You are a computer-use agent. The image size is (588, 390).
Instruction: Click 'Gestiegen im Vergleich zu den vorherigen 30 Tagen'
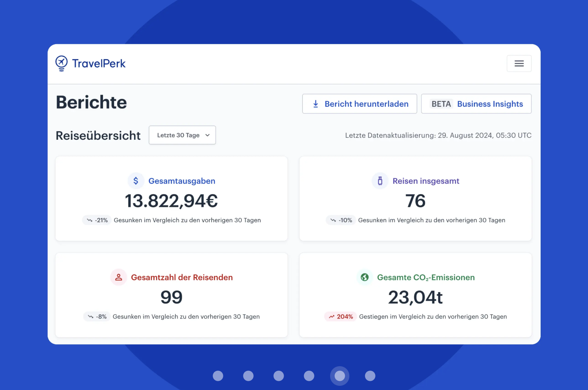pyautogui.click(x=433, y=317)
